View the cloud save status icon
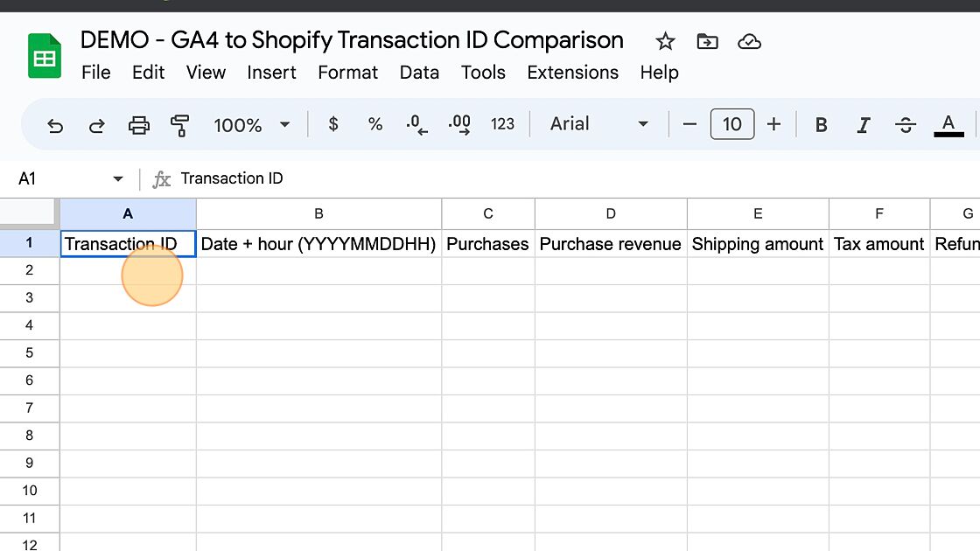Image resolution: width=980 pixels, height=551 pixels. pos(749,41)
